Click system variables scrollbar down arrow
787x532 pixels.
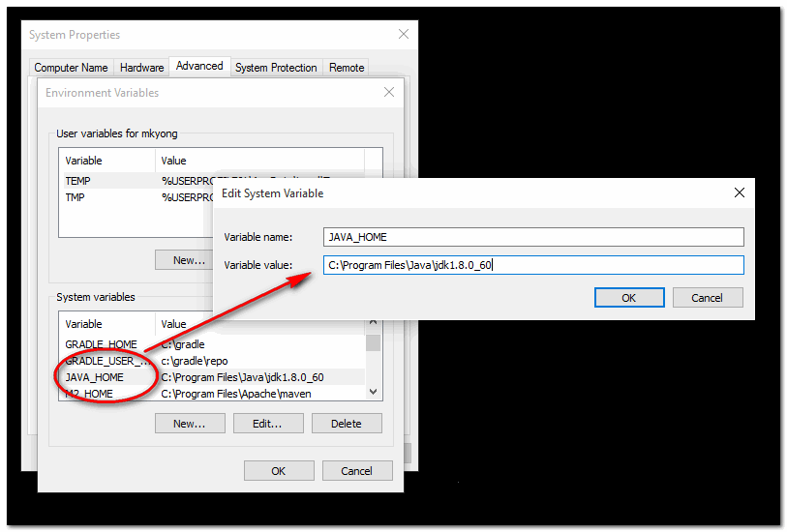coord(373,392)
